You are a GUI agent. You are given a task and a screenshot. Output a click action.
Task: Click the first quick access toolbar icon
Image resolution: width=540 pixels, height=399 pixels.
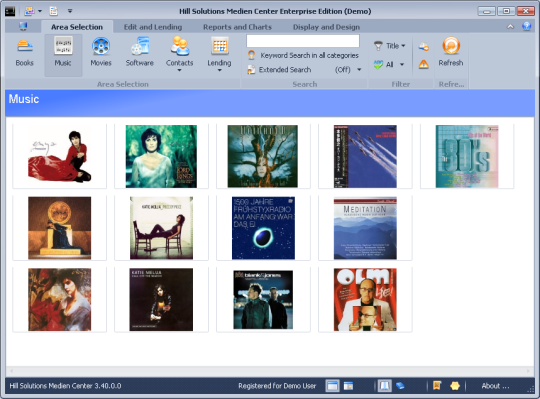pyautogui.click(x=30, y=11)
